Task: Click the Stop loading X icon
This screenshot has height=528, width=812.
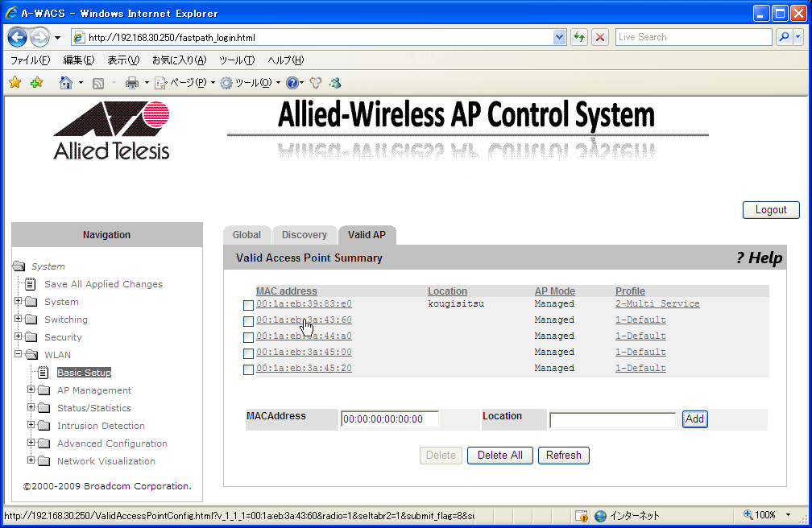Action: 599,37
